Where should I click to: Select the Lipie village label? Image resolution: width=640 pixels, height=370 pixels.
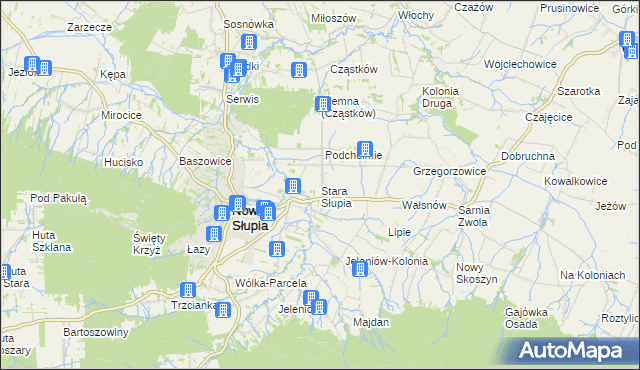click(399, 233)
